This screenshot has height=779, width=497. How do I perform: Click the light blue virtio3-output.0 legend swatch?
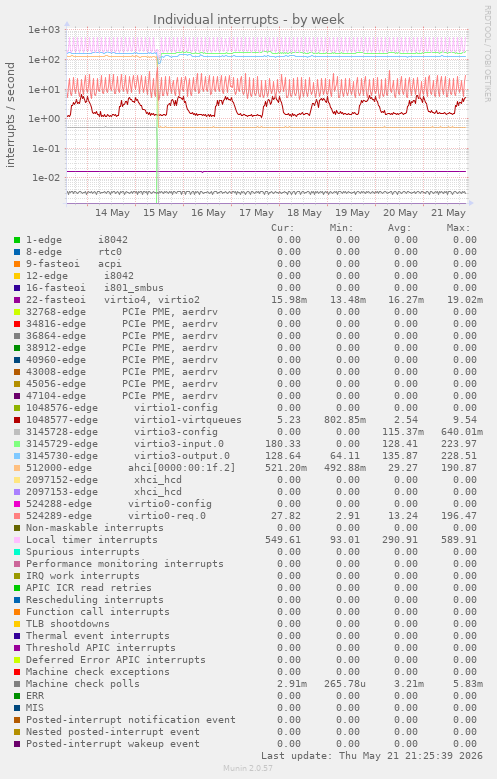coord(17,456)
